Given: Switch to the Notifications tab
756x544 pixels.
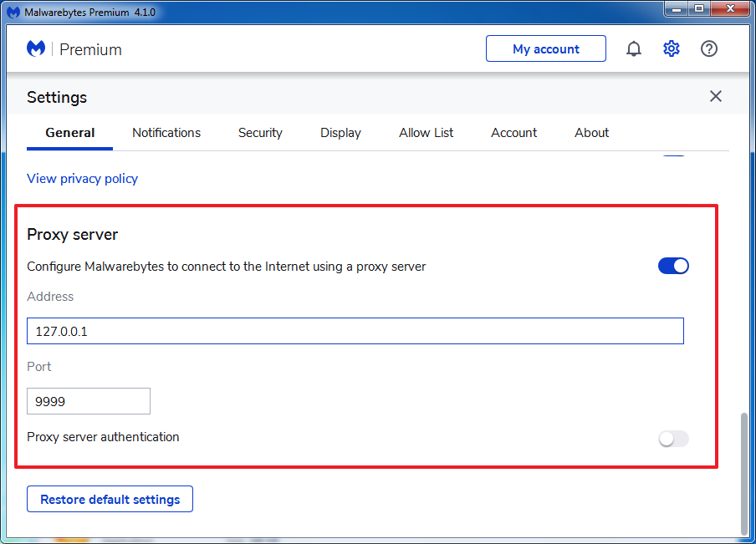Looking at the screenshot, I should [x=166, y=133].
